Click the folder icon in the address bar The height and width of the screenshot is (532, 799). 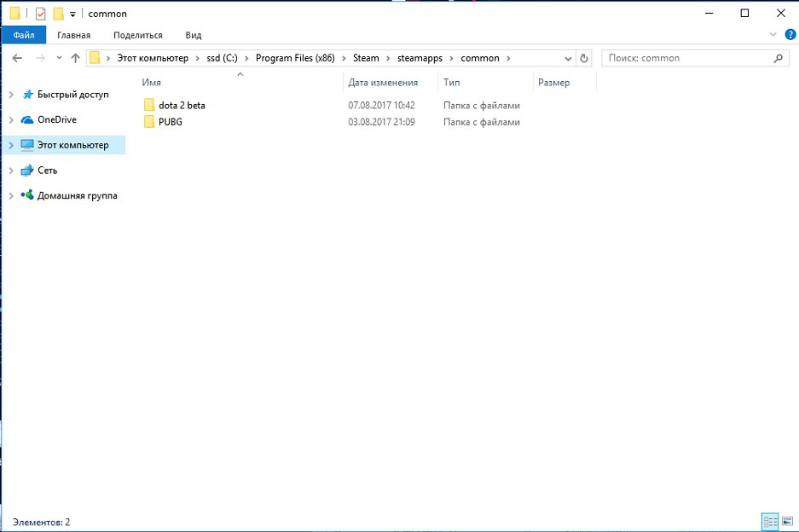click(x=95, y=58)
